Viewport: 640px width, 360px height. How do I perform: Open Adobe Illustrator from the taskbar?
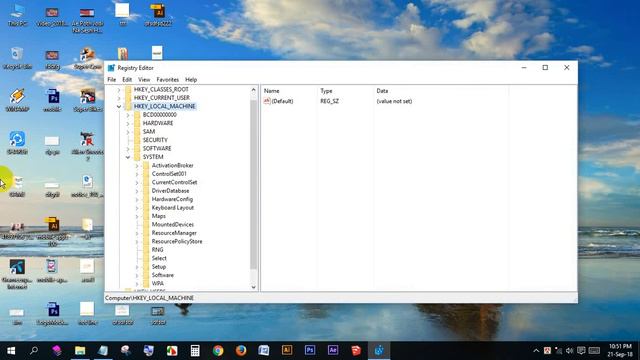tap(287, 350)
